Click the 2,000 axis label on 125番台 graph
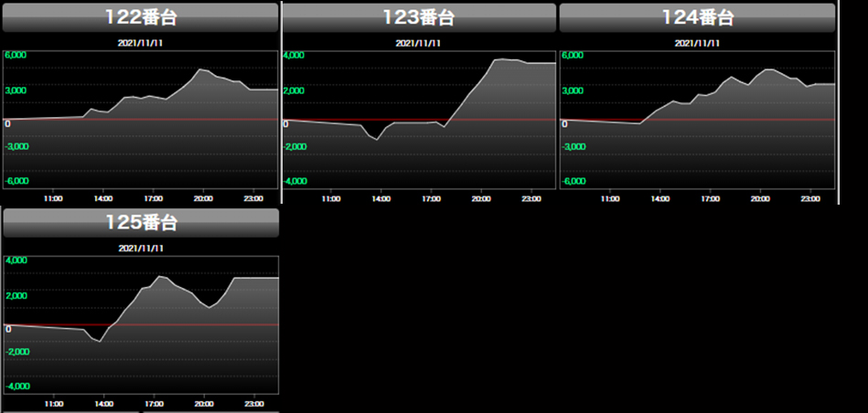Viewport: 868px width, 413px height. pos(18,296)
